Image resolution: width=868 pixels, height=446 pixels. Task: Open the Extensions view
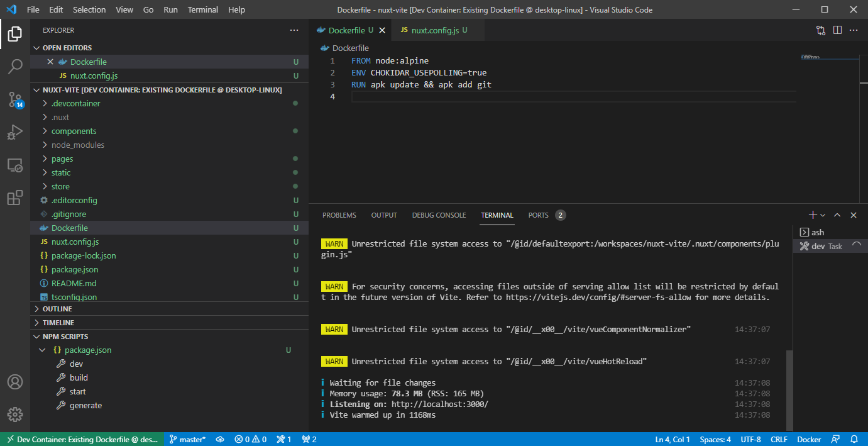(x=15, y=198)
